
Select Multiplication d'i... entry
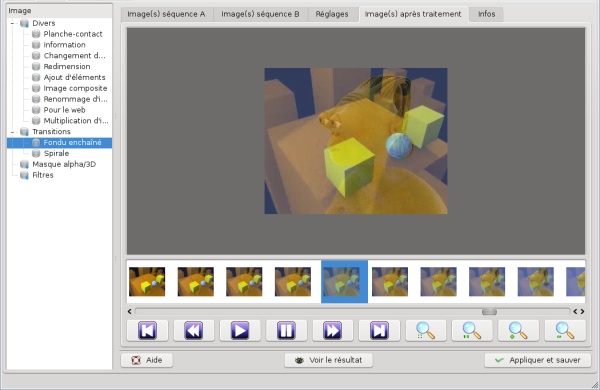(76, 121)
